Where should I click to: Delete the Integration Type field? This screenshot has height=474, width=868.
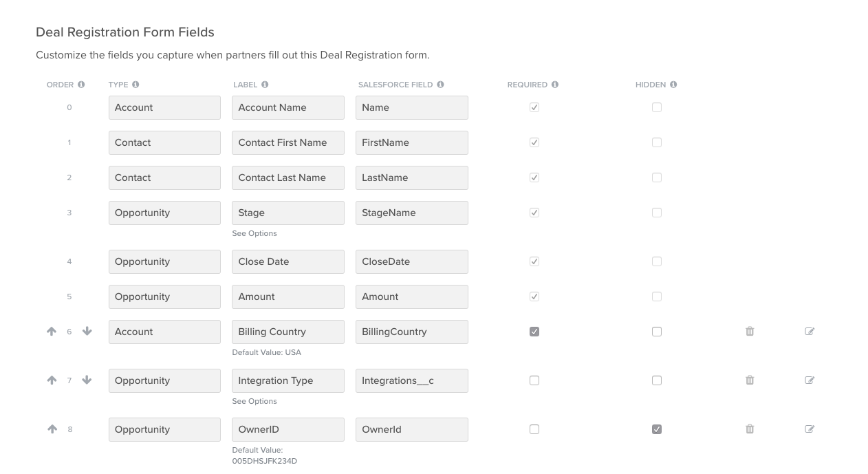[x=750, y=380]
